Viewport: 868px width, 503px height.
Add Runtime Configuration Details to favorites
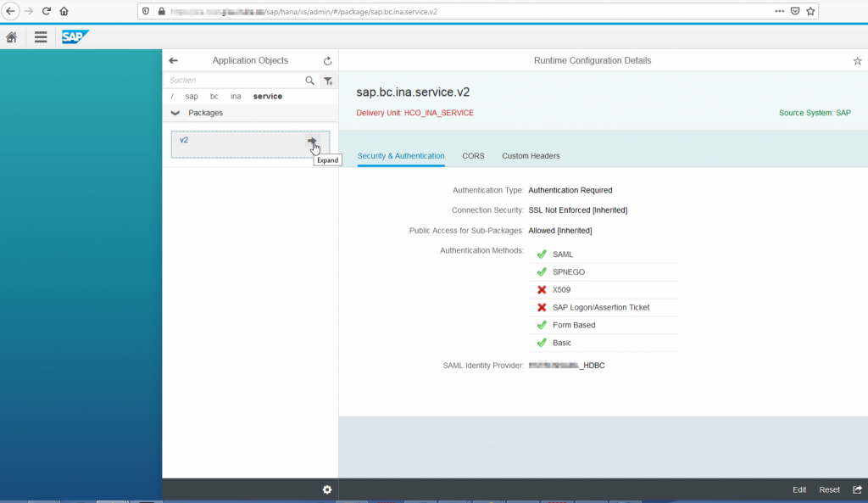(x=858, y=61)
